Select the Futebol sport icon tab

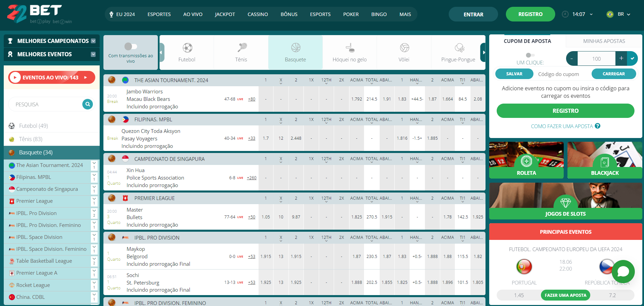point(187,48)
